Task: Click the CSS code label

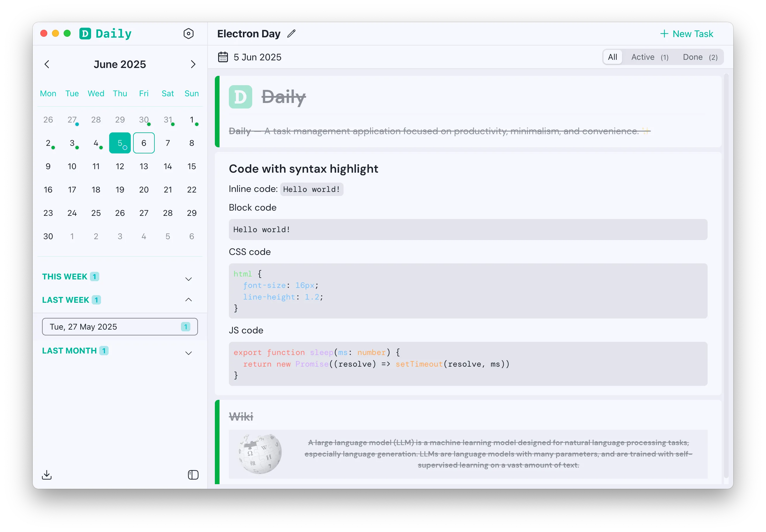Action: pyautogui.click(x=250, y=252)
